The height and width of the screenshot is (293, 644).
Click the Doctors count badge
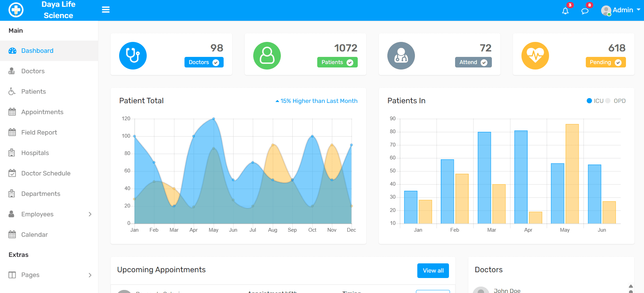204,62
